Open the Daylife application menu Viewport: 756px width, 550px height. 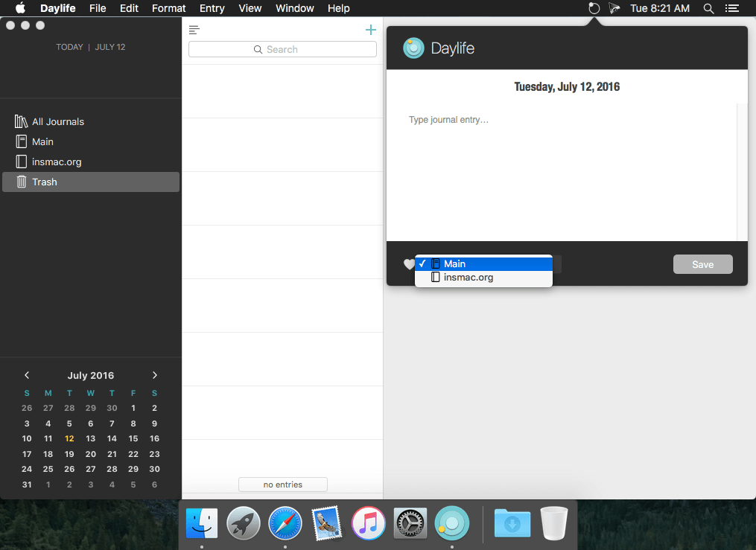point(58,8)
